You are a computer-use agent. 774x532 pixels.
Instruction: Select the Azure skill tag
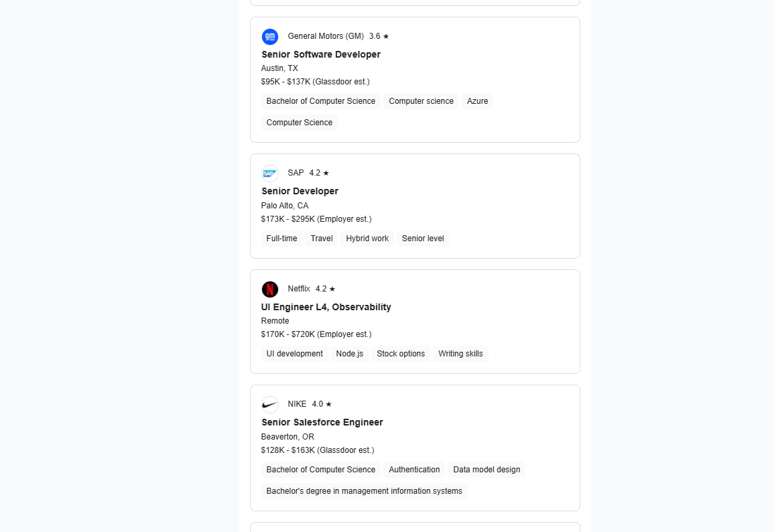(x=477, y=101)
